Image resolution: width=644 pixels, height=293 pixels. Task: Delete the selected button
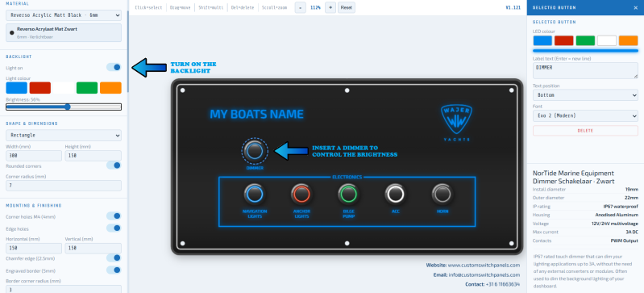point(585,131)
